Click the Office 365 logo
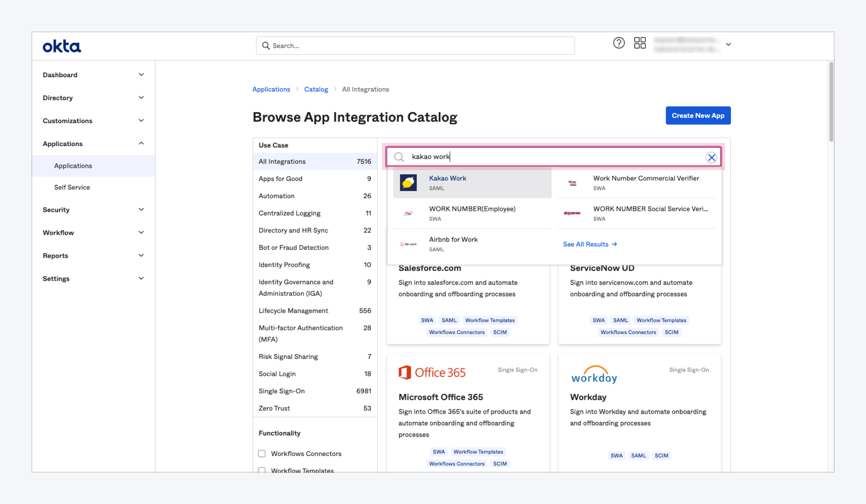 coord(432,373)
